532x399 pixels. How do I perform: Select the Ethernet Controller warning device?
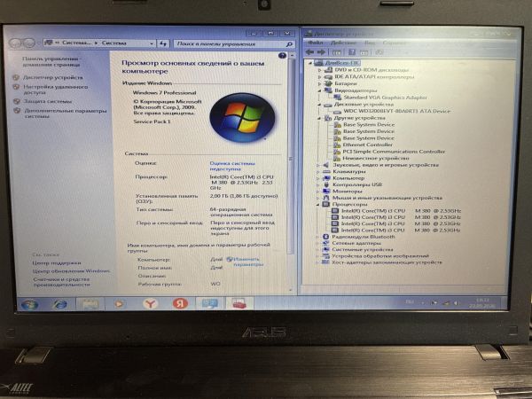point(367,145)
